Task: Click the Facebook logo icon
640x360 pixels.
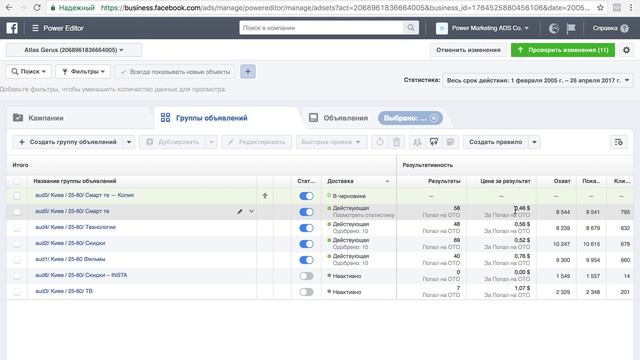Action: pyautogui.click(x=12, y=28)
